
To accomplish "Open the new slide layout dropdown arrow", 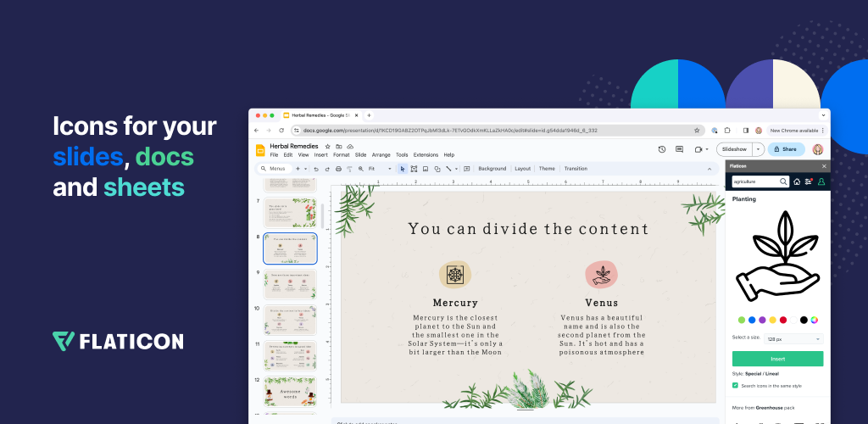I will tap(305, 169).
